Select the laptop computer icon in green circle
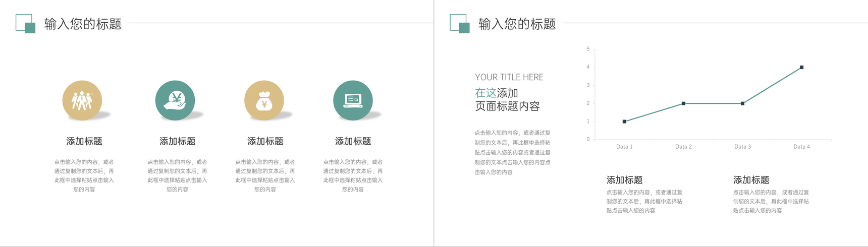 pyautogui.click(x=353, y=100)
